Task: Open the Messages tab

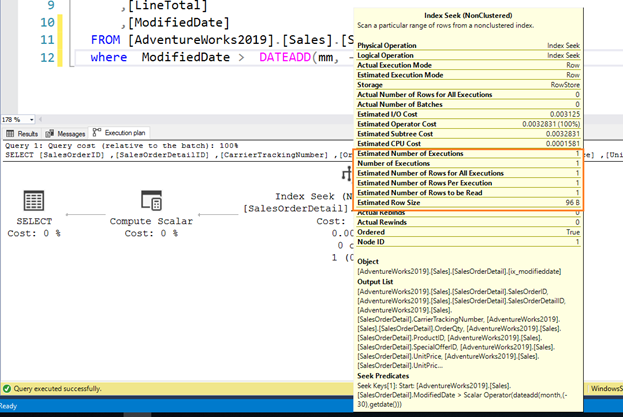Action: click(65, 133)
